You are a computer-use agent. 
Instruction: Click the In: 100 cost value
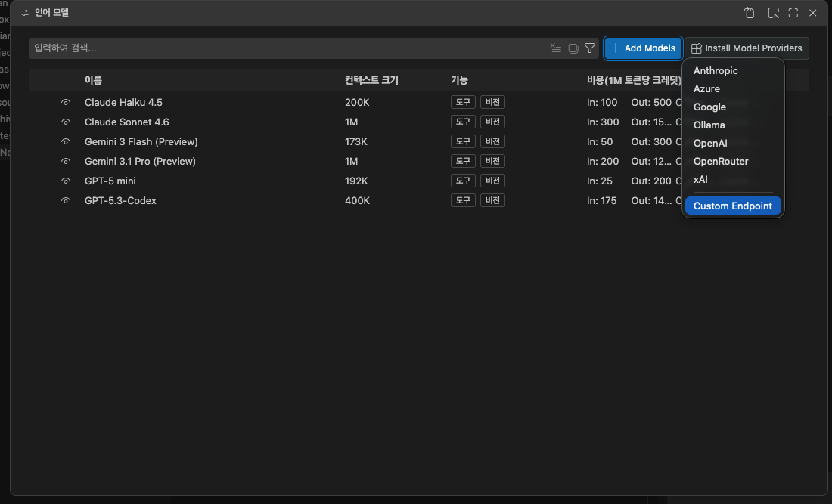click(x=602, y=102)
